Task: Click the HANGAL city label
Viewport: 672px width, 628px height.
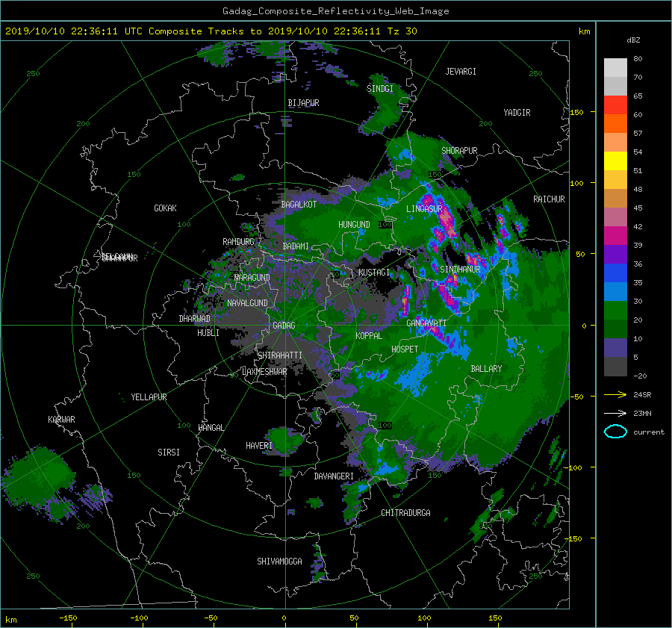Action: (211, 428)
